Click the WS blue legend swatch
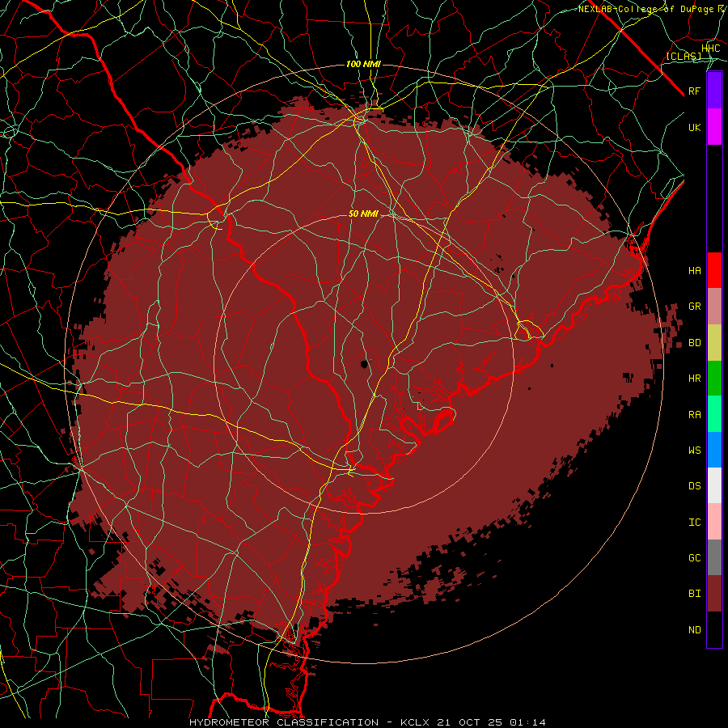 [x=714, y=450]
